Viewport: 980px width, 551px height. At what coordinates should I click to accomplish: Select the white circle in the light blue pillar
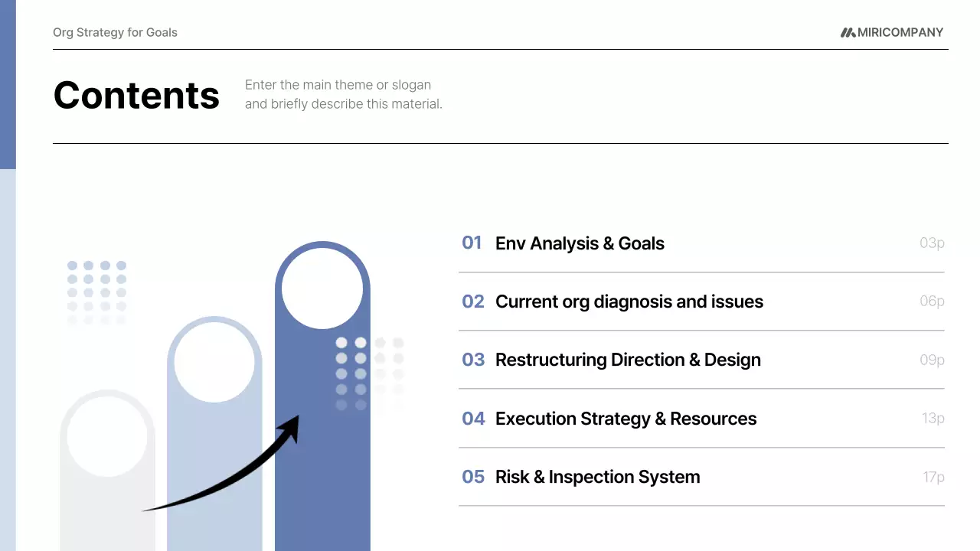click(x=214, y=363)
